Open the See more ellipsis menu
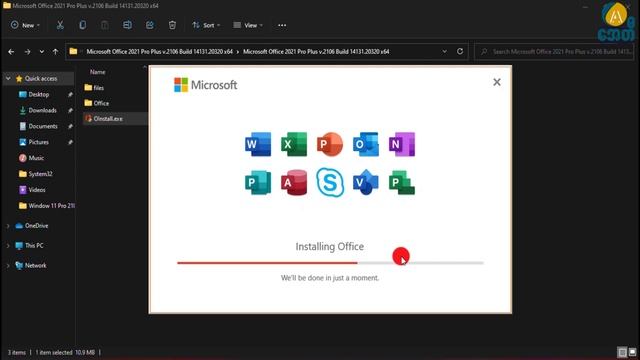This screenshot has height=360, width=640. (x=282, y=25)
